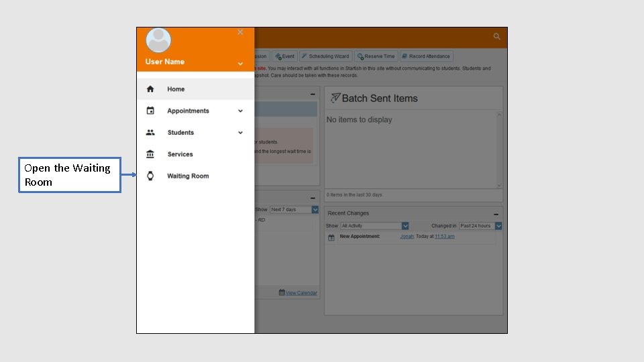This screenshot has height=362, width=644.
Task: Open the Next 7 days dropdown
Action: click(x=294, y=209)
